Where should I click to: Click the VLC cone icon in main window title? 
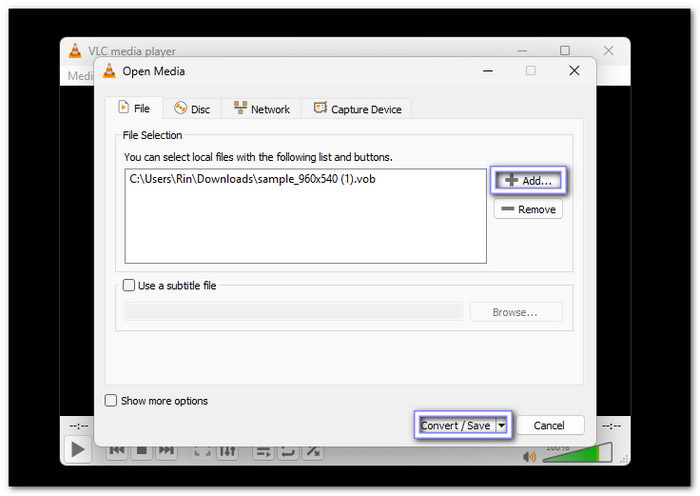click(75, 50)
